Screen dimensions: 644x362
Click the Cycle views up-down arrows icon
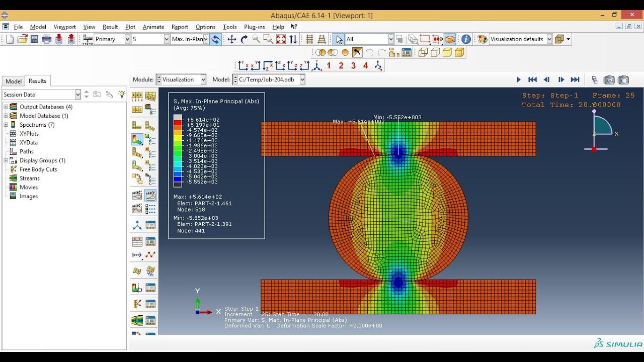(x=293, y=39)
